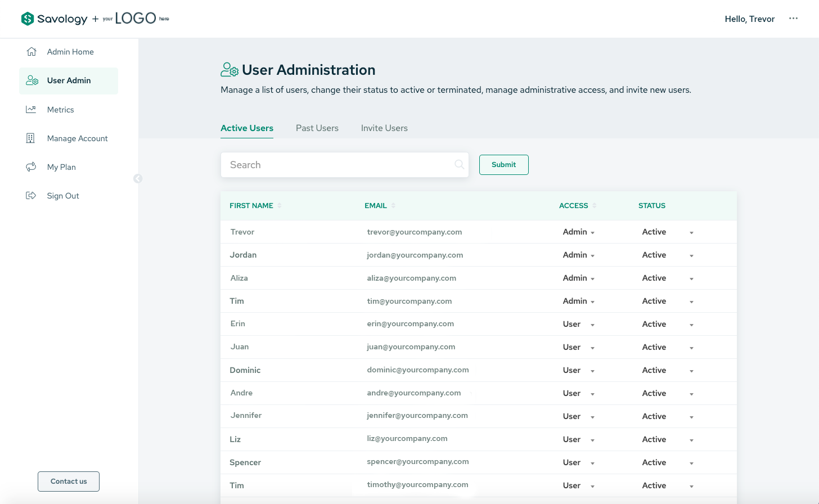The width and height of the screenshot is (819, 504).
Task: Click the magnifier icon in search box
Action: click(x=459, y=164)
